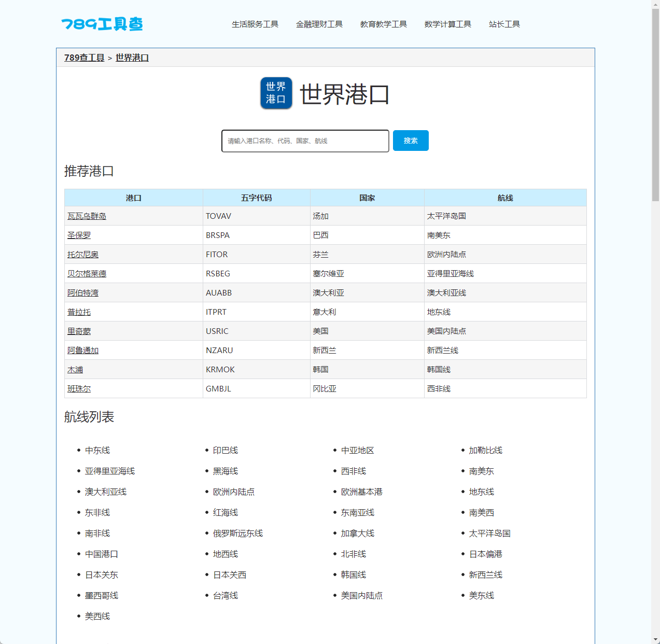The image size is (660, 644).
Task: Select 台湾线 from the route list
Action: (225, 595)
